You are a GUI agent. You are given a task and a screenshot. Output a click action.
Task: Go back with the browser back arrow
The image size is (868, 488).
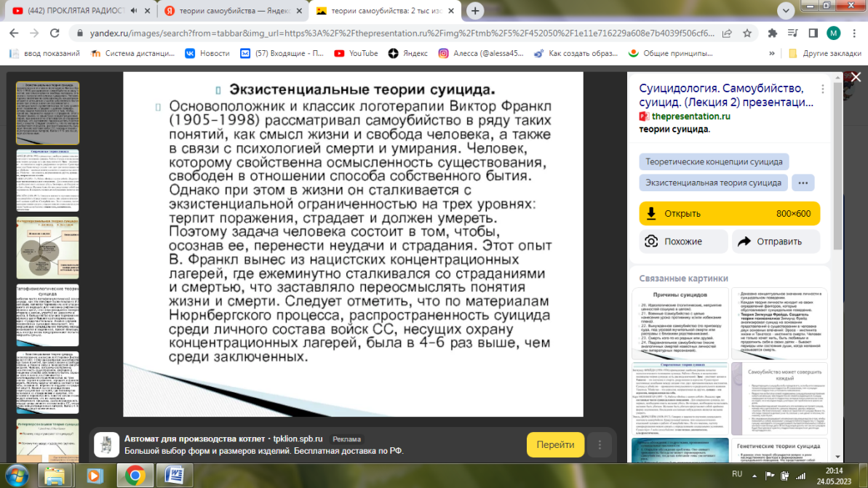[14, 33]
